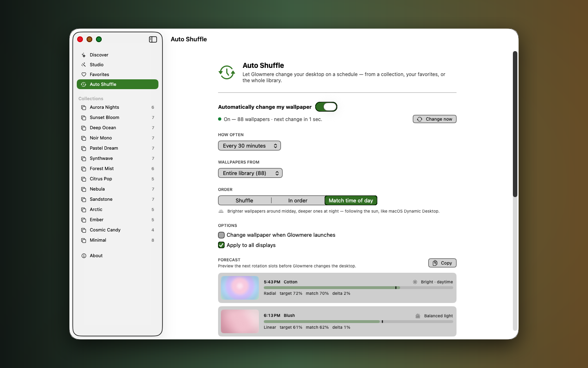Turn off automatic wallpaper change switch
The width and height of the screenshot is (588, 368).
[x=326, y=107]
